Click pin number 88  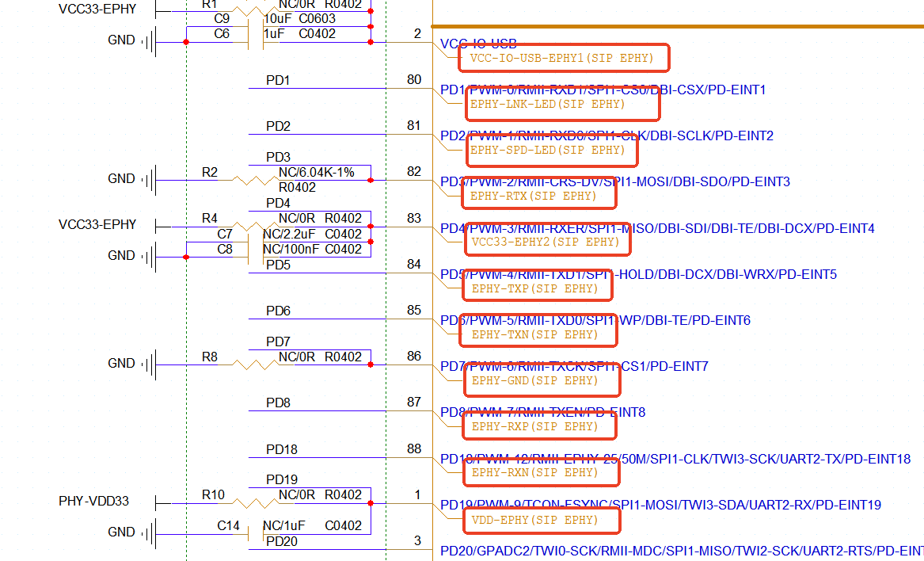(413, 448)
